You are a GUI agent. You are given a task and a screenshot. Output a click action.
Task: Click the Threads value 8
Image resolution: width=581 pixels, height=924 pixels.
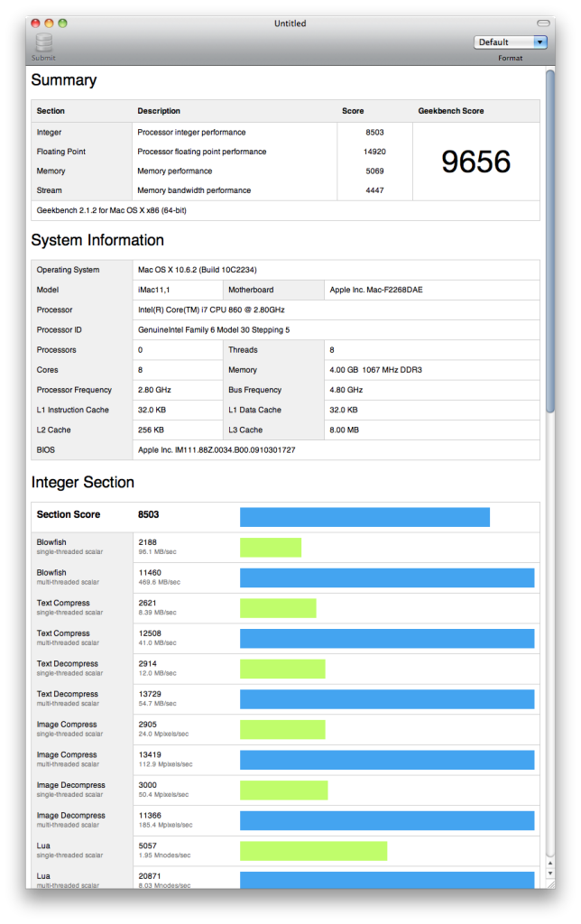[x=332, y=350]
